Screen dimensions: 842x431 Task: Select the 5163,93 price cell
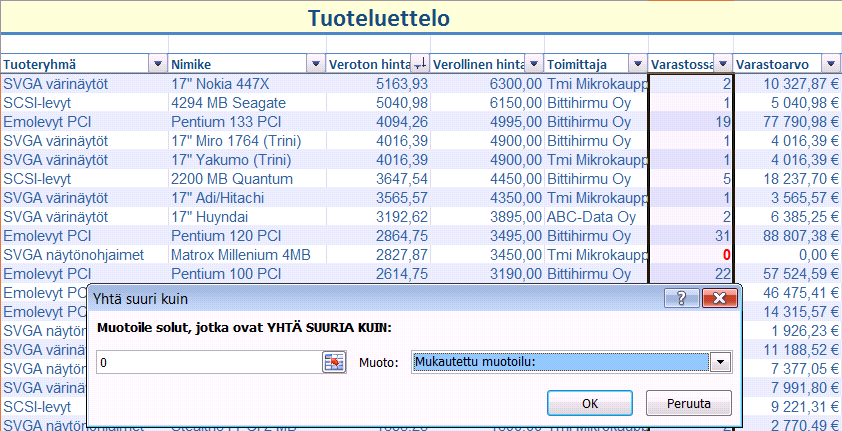coord(379,84)
